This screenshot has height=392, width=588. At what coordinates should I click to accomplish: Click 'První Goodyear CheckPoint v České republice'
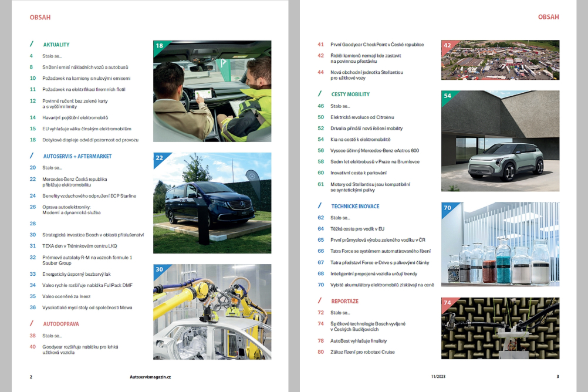pos(377,45)
